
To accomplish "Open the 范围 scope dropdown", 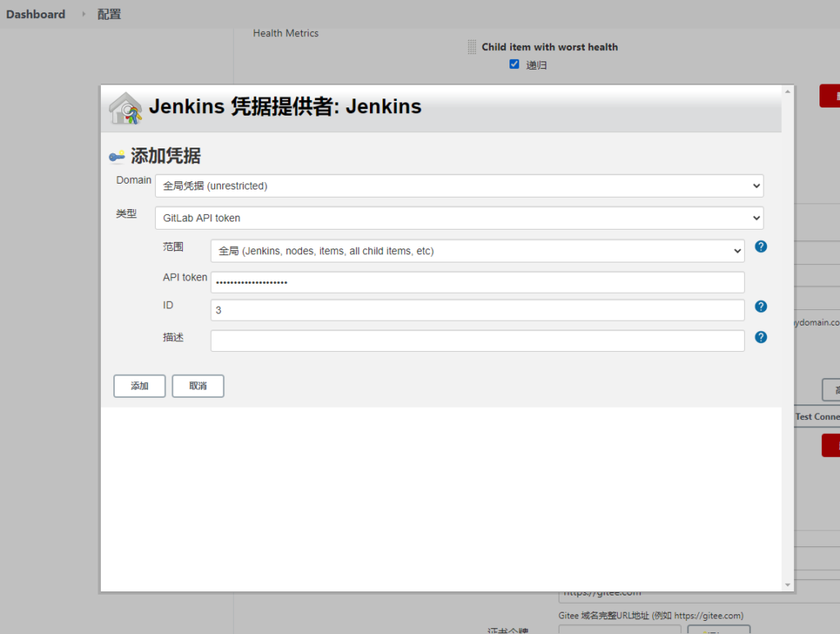I will (477, 251).
